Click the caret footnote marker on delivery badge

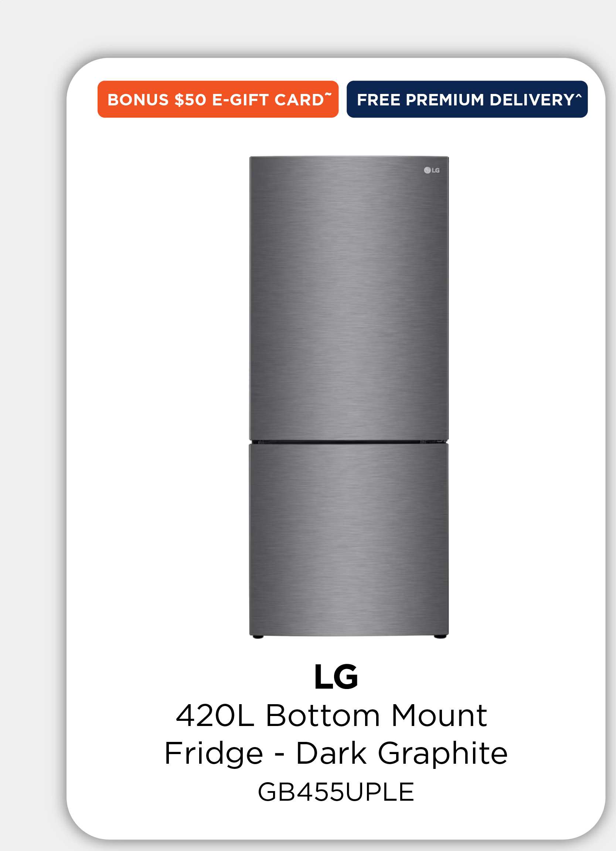coord(578,96)
